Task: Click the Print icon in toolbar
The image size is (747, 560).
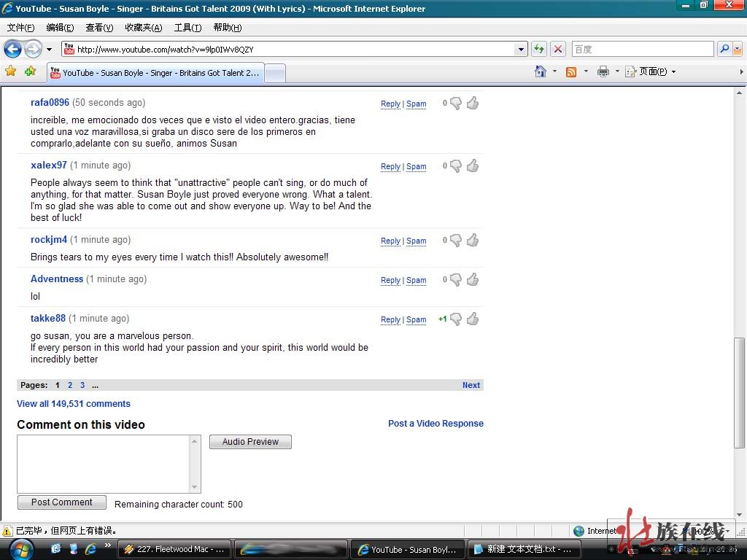Action: 603,71
